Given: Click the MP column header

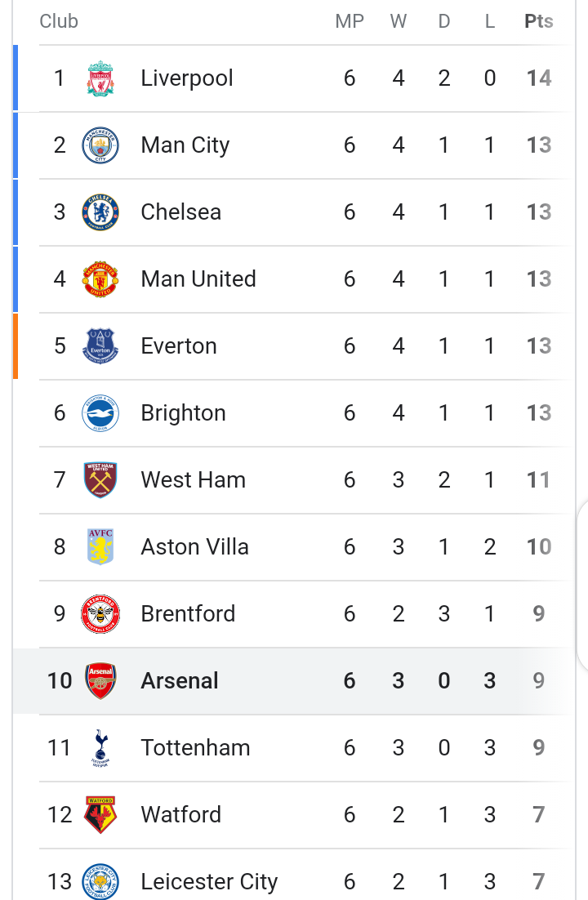Looking at the screenshot, I should pos(350,21).
